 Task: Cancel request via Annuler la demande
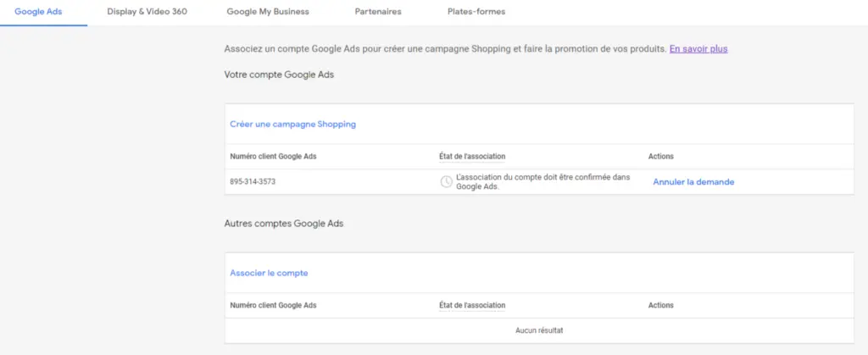pyautogui.click(x=693, y=182)
